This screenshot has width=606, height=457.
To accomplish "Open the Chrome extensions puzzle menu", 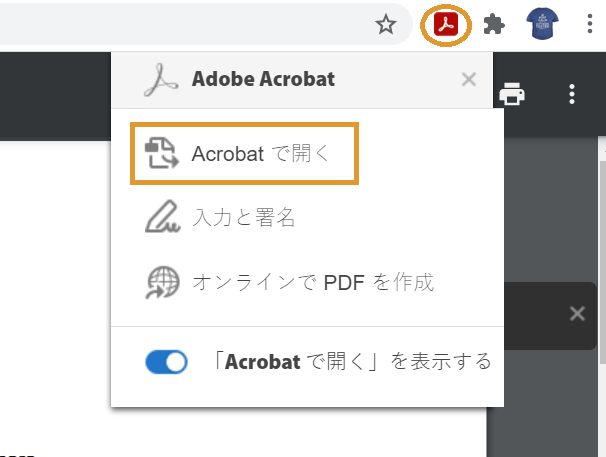I will 494,24.
